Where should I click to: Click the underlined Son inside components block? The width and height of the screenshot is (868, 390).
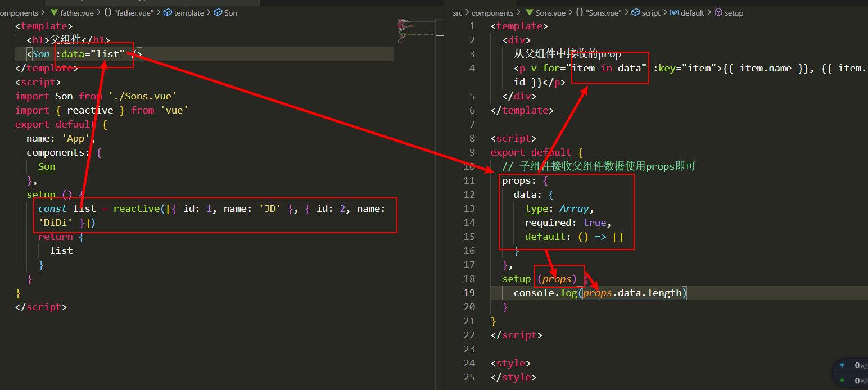click(x=47, y=167)
